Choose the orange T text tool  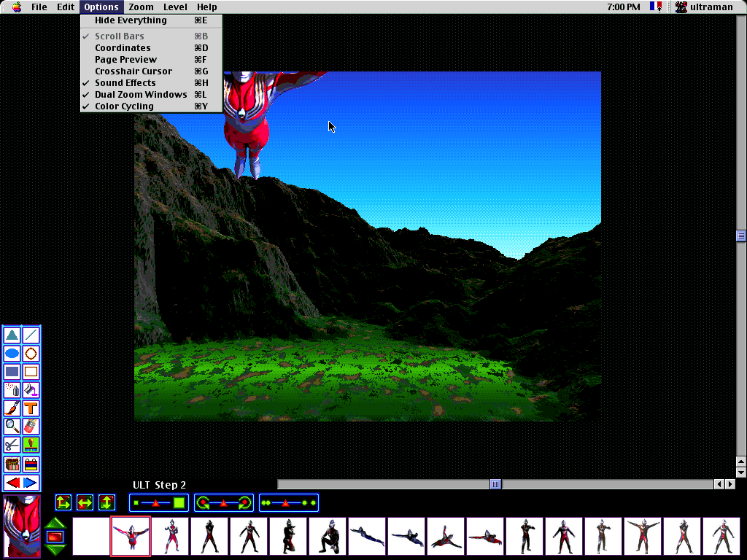[31, 408]
